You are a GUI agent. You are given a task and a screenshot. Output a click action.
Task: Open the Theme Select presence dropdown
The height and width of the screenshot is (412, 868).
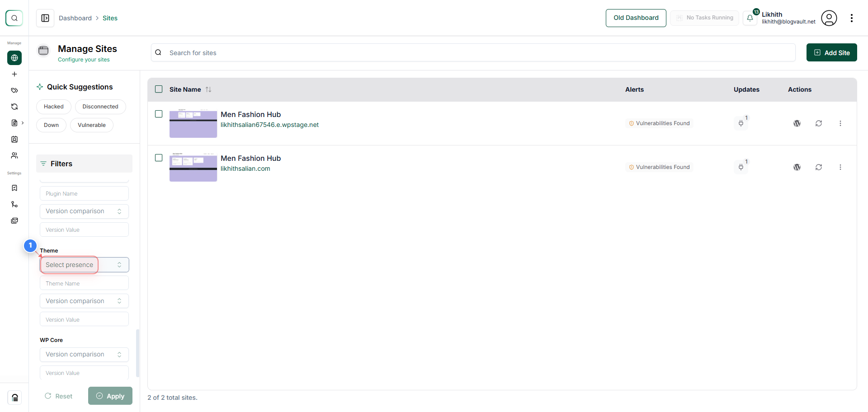84,265
